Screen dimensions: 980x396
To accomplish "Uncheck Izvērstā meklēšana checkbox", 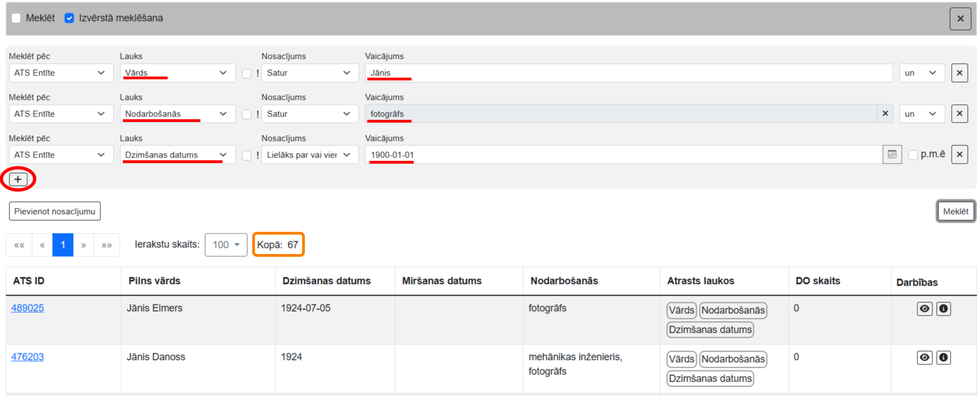I will (69, 18).
